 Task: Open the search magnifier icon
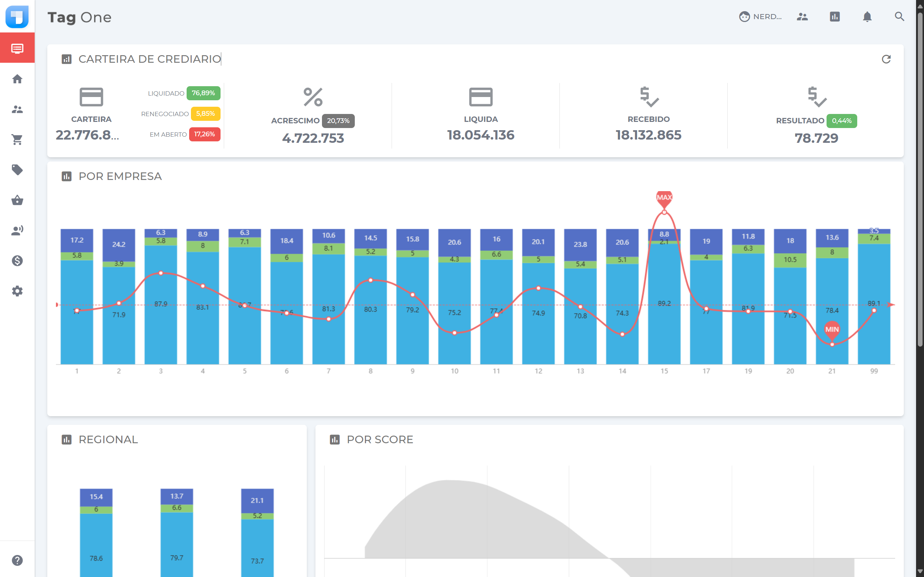coord(899,17)
